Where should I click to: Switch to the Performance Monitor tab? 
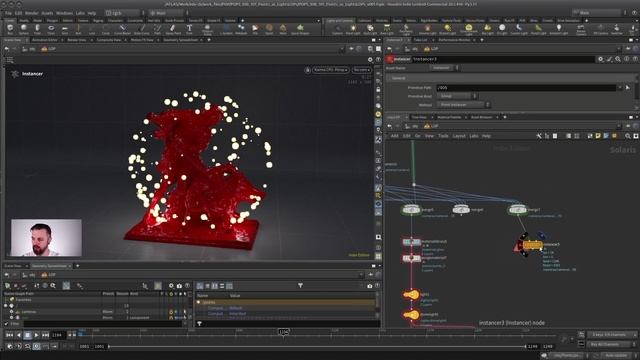[454, 40]
